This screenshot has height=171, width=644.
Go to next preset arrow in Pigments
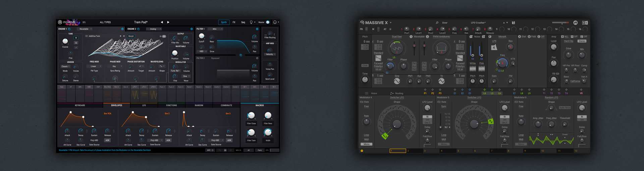tap(168, 22)
